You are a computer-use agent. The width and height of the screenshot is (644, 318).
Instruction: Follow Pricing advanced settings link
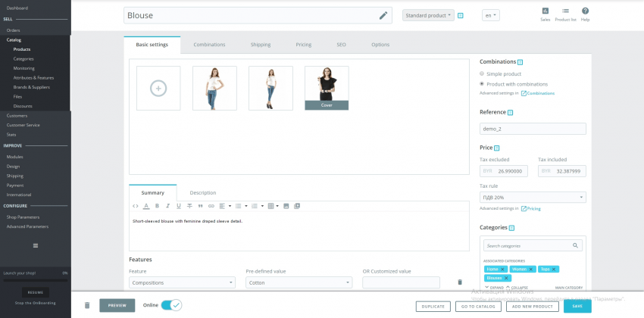(530, 209)
